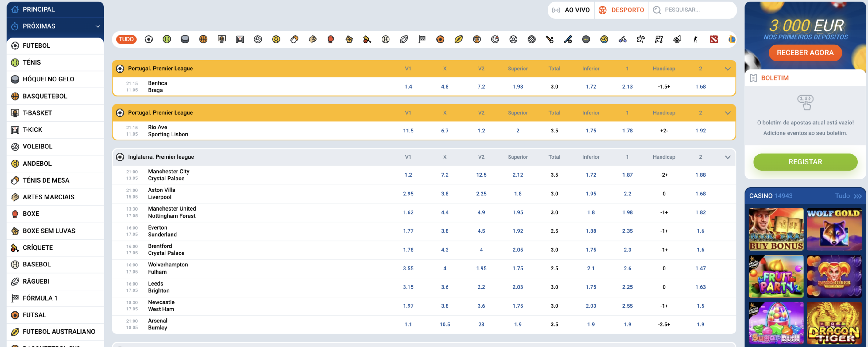This screenshot has height=347, width=868.
Task: Filter by baseball icon in top sports bar
Action: coord(386,39)
